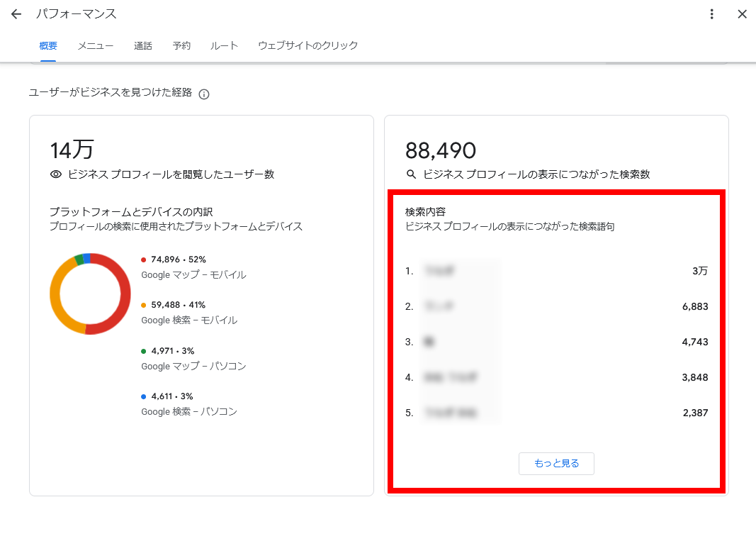The image size is (756, 541).
Task: Open the ウェブサイトのクリック tab
Action: (x=308, y=46)
